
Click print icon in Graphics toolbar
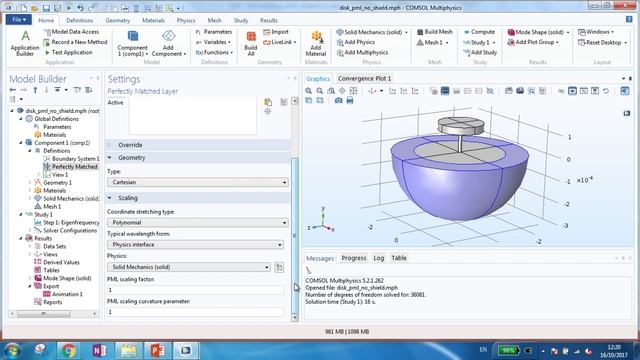click(x=350, y=100)
